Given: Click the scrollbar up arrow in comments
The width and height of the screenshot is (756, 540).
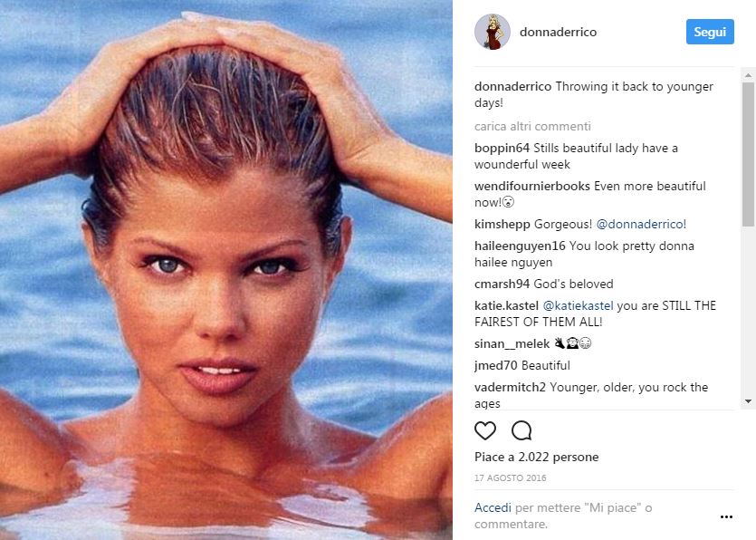Looking at the screenshot, I should coord(748,75).
